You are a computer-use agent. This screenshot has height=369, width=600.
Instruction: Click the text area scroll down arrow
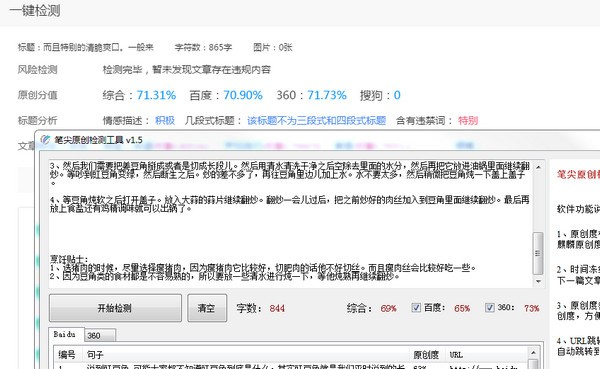pos(538,281)
